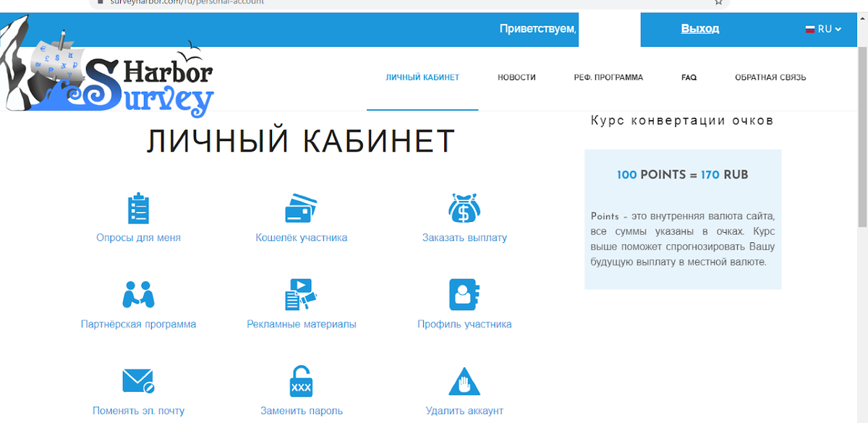The height and width of the screenshot is (423, 868).
Task: Click the change email envelope icon
Action: (x=138, y=381)
